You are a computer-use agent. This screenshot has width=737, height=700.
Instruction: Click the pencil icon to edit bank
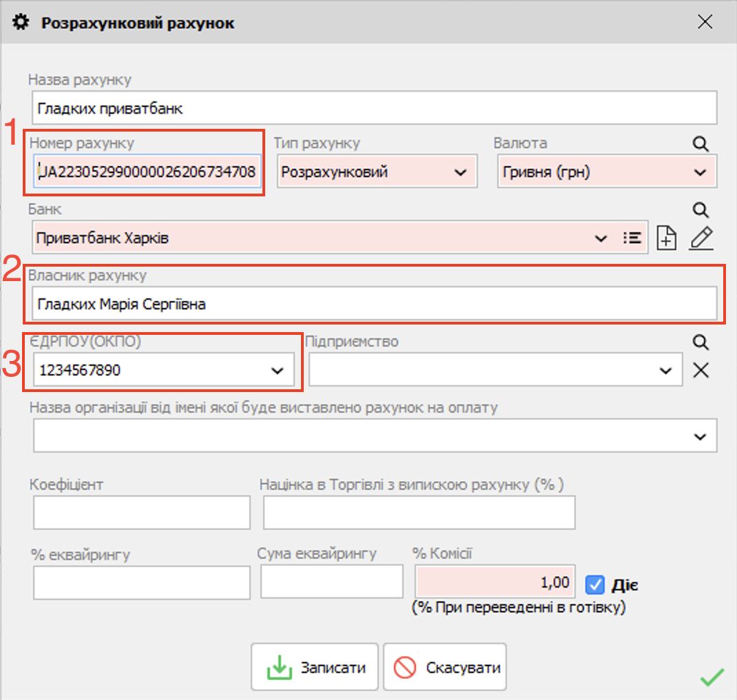(700, 238)
